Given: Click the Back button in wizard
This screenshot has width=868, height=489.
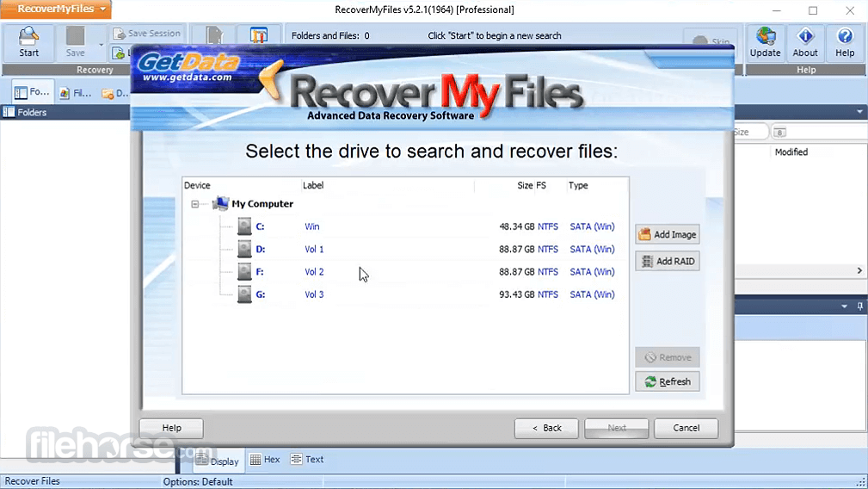Looking at the screenshot, I should coord(545,428).
